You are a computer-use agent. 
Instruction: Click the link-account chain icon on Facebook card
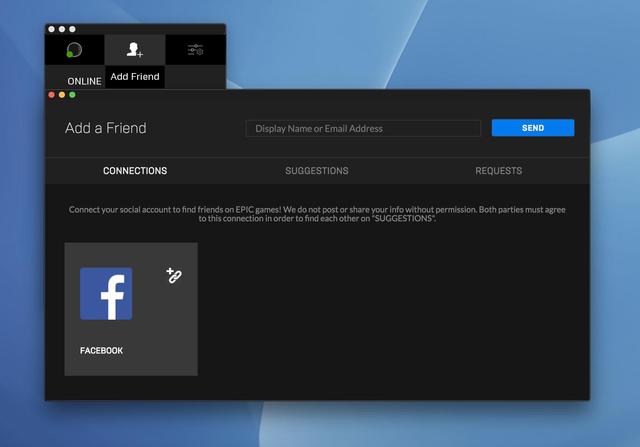click(x=174, y=276)
